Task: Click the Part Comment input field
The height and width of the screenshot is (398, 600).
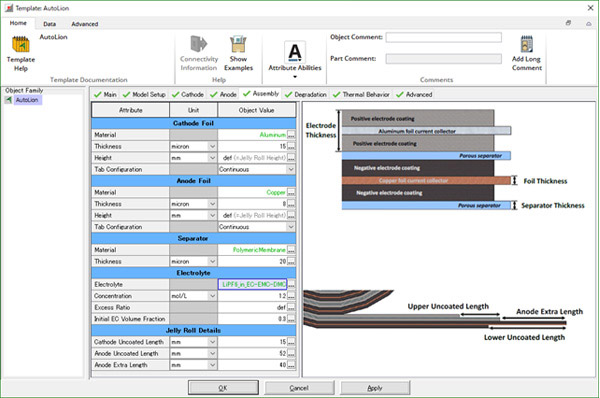Action: pos(443,59)
